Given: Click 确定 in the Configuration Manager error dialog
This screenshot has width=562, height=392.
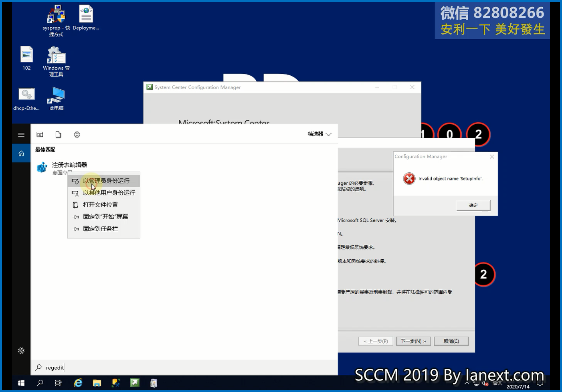Looking at the screenshot, I should coord(473,205).
